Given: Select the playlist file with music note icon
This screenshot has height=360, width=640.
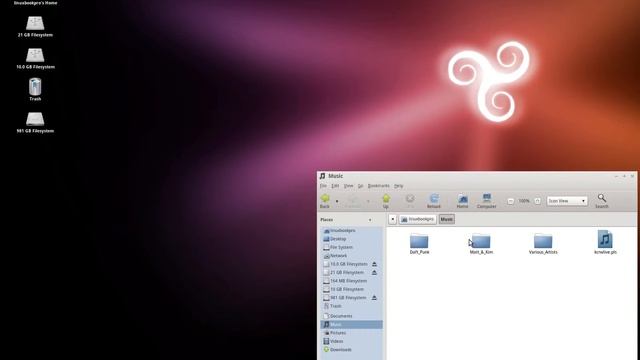Looking at the screenshot, I should 605,242.
